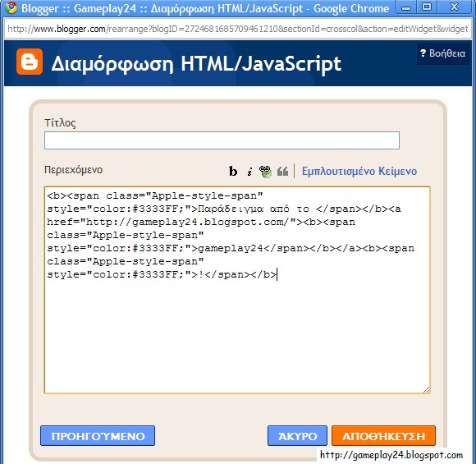Click the Διαμόρφωση HTML/JavaScript heading
The image size is (476, 464).
(x=196, y=64)
